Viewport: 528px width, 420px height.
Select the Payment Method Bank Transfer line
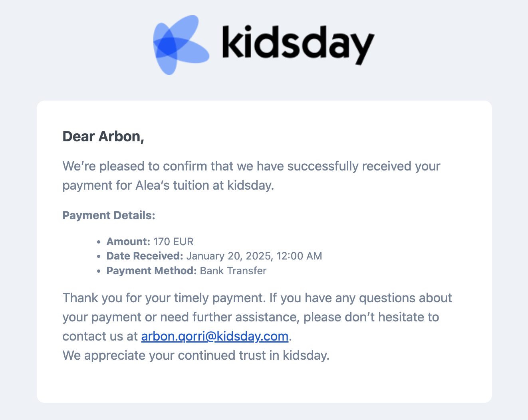186,271
